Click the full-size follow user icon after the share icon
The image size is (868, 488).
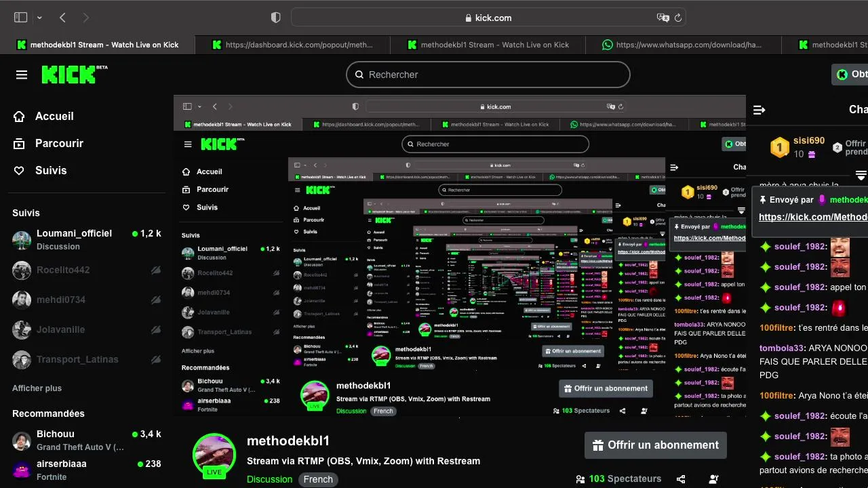coord(713,479)
